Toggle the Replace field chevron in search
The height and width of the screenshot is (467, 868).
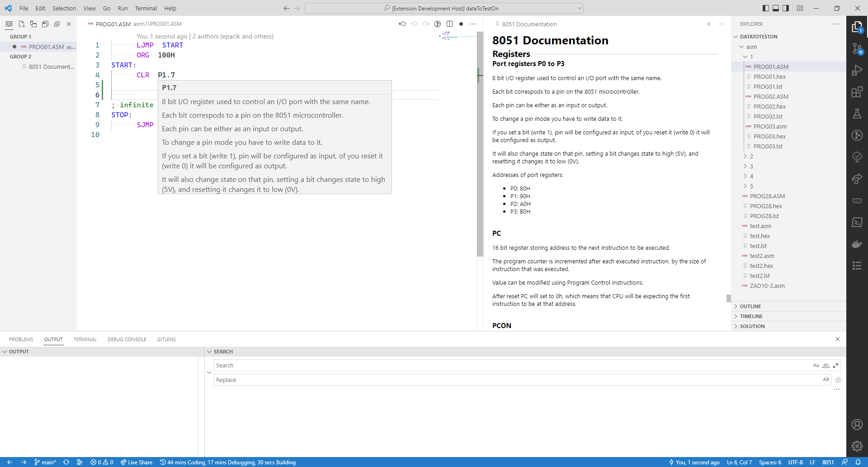pyautogui.click(x=209, y=372)
